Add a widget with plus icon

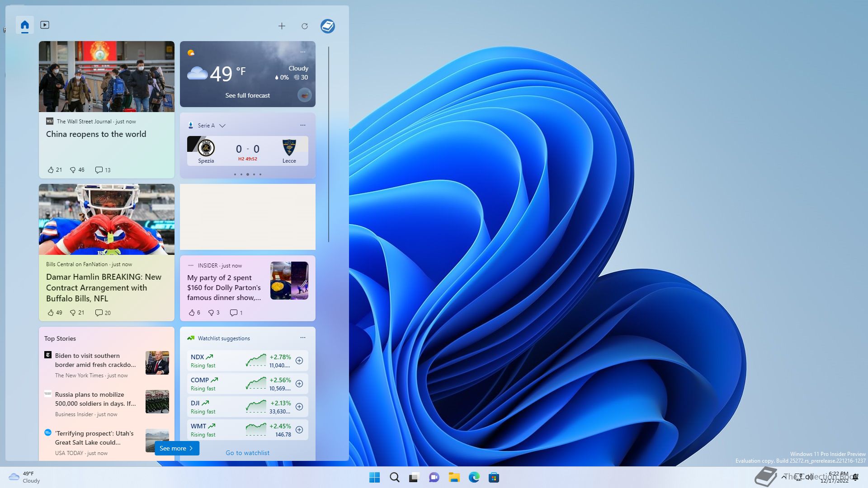(282, 26)
